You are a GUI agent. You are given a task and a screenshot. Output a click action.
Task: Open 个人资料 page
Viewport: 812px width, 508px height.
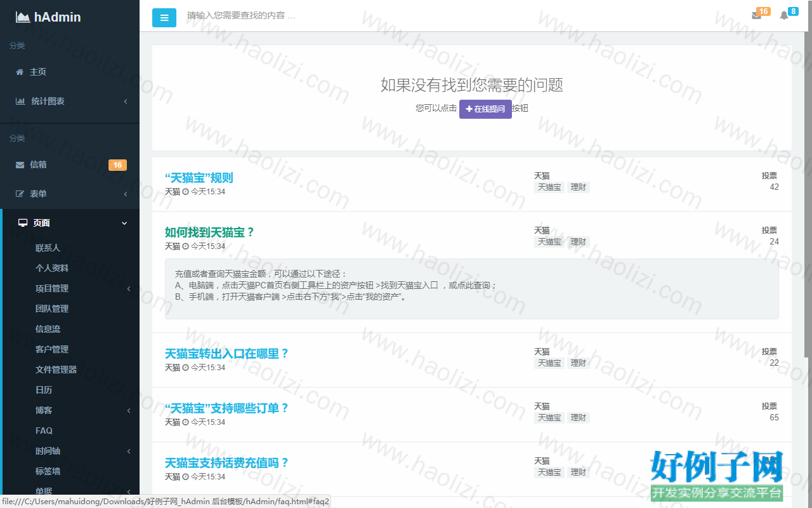[52, 268]
